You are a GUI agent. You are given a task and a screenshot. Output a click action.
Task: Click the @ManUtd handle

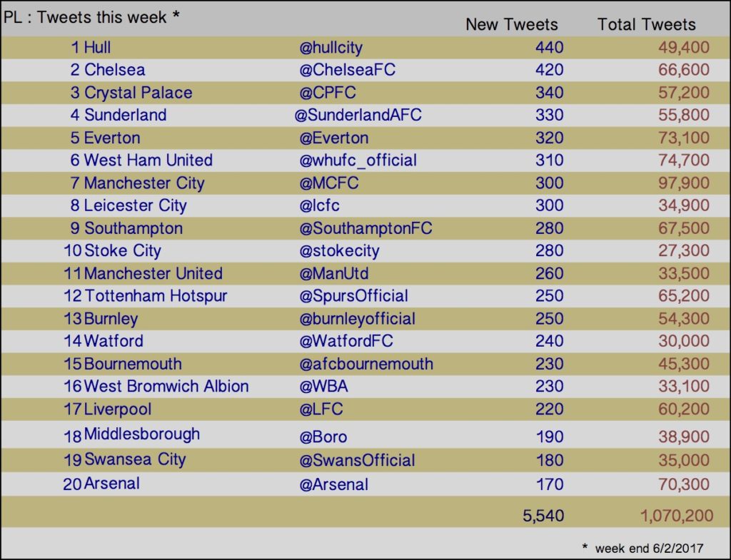pyautogui.click(x=334, y=273)
